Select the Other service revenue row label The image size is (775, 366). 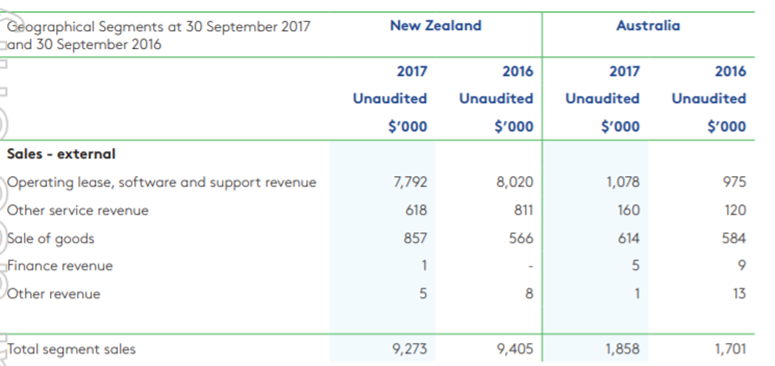point(78,210)
